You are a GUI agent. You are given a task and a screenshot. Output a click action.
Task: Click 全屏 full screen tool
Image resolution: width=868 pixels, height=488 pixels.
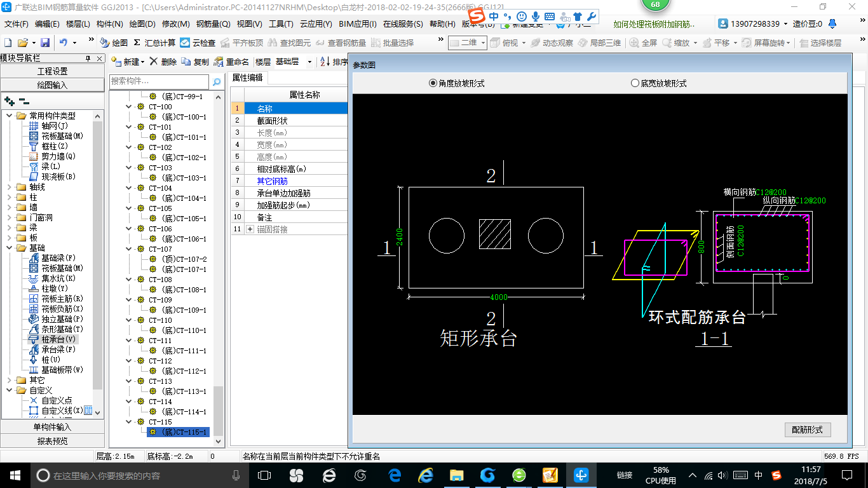coord(643,43)
